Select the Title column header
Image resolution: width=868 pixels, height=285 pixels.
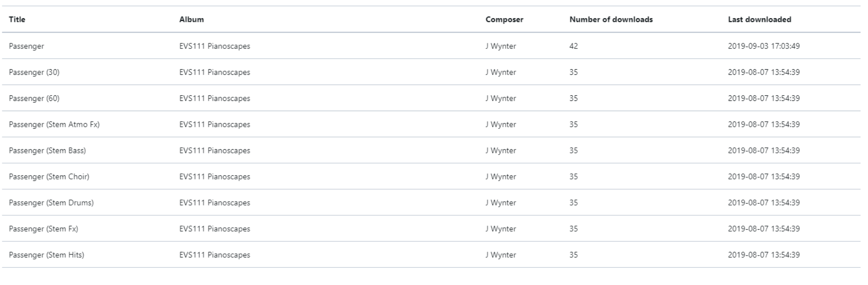click(17, 20)
